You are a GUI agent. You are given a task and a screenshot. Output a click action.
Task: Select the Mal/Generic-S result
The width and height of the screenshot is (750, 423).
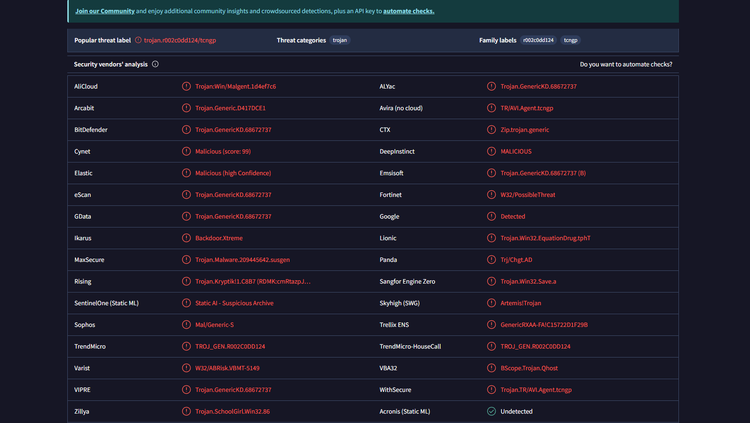[214, 324]
